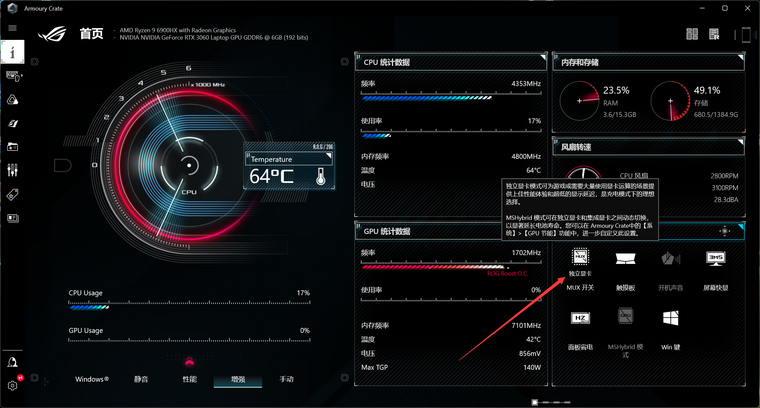Click the 4353MHz CPU frequency value

[526, 83]
